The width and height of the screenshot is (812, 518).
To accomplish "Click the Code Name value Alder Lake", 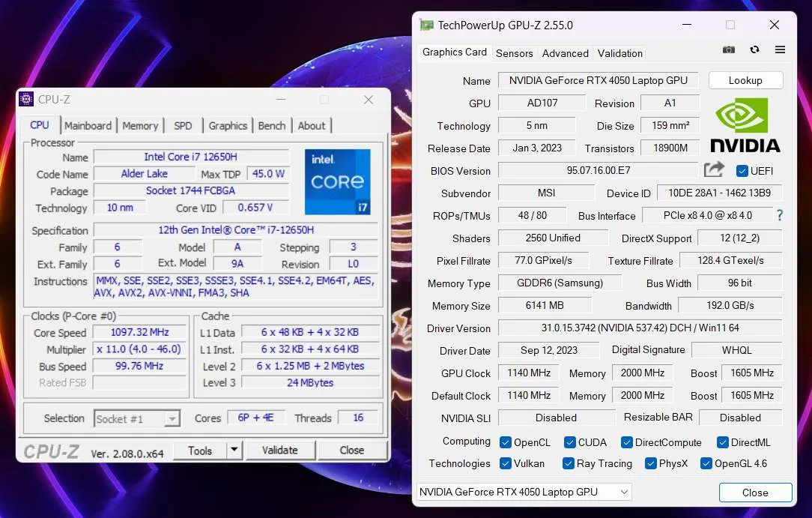I will pos(144,174).
